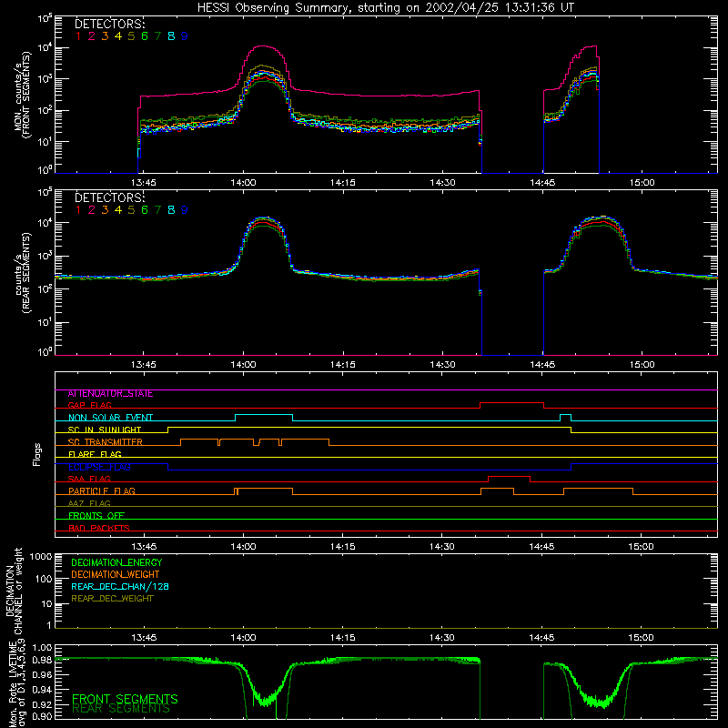Click the REAR_DEC_WEIGHT legend entry
The image size is (728, 728).
coord(112,599)
